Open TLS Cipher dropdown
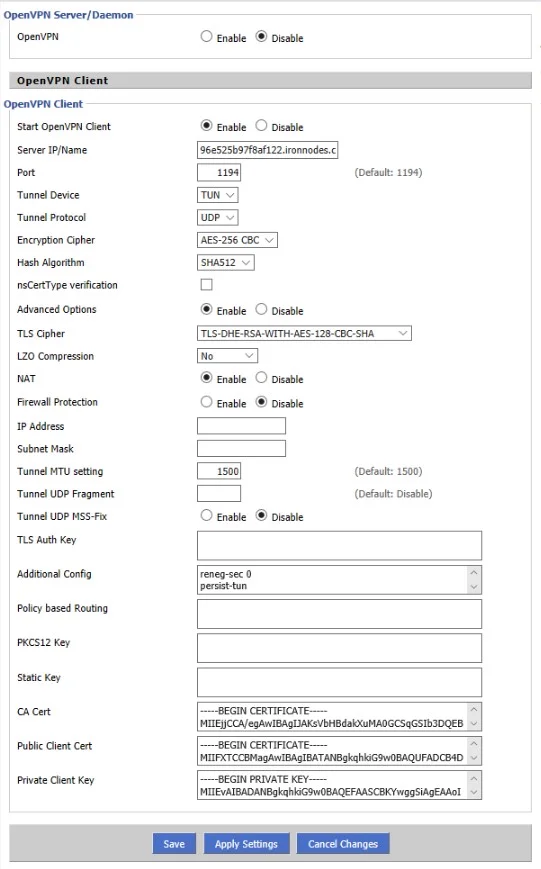This screenshot has height=869, width=541. pyautogui.click(x=304, y=333)
